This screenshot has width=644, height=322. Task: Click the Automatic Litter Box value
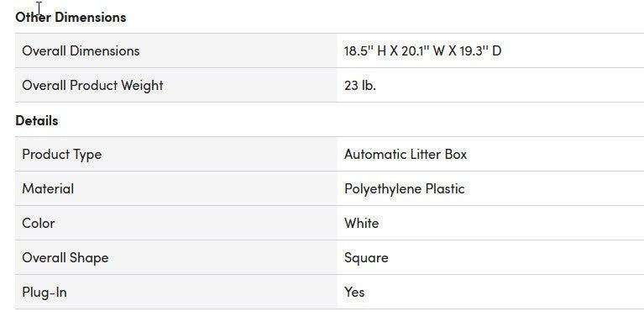406,154
